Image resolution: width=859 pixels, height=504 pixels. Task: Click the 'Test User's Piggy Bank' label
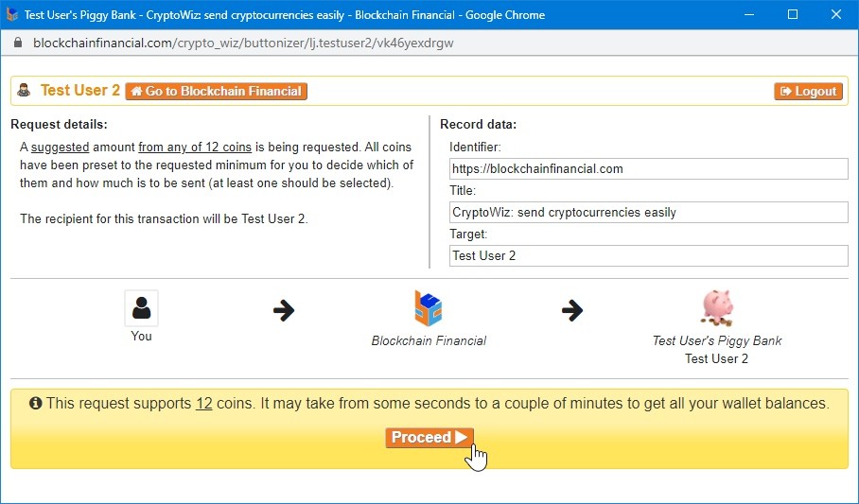coord(717,340)
